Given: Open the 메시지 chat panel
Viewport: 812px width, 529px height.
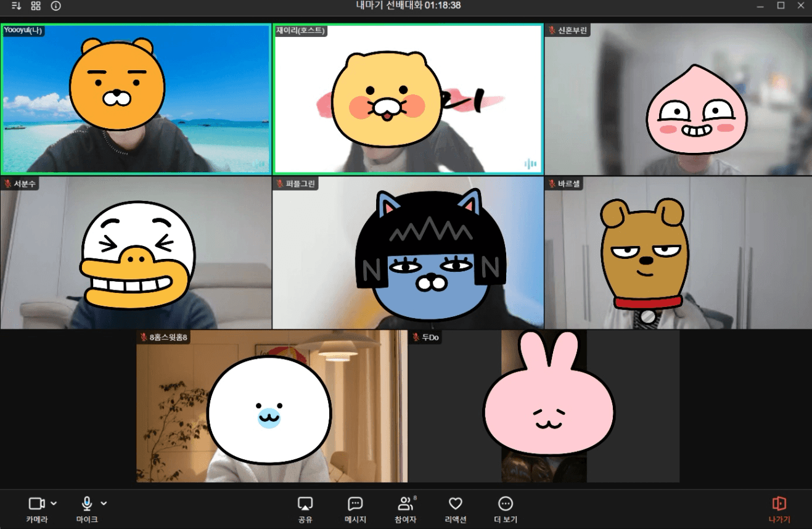Looking at the screenshot, I should point(355,509).
